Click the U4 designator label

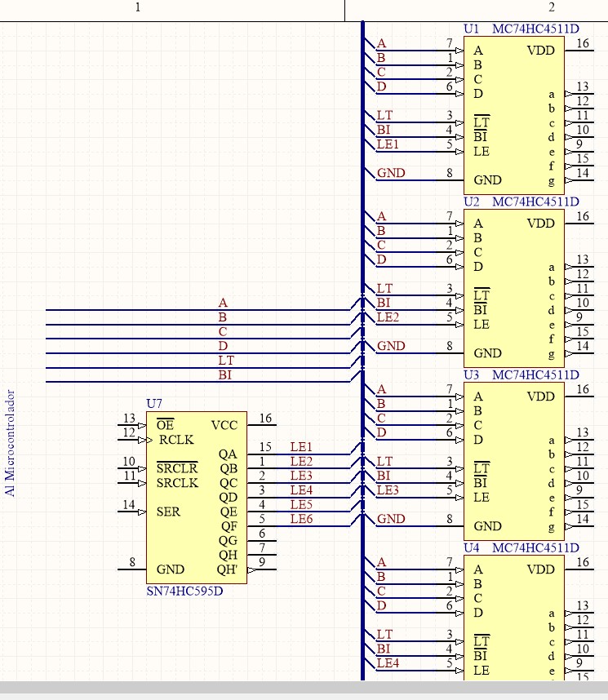[471, 547]
